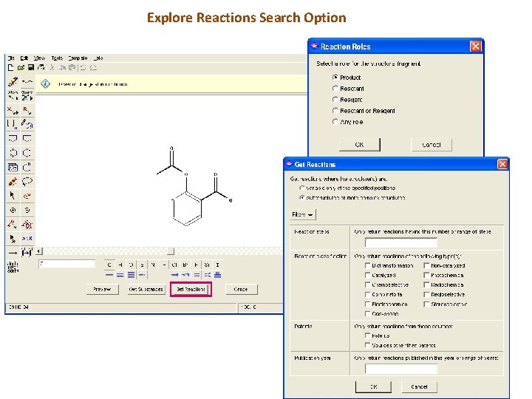This screenshot has height=399, width=532.
Task: Open the Tools menu
Action: pyautogui.click(x=57, y=58)
